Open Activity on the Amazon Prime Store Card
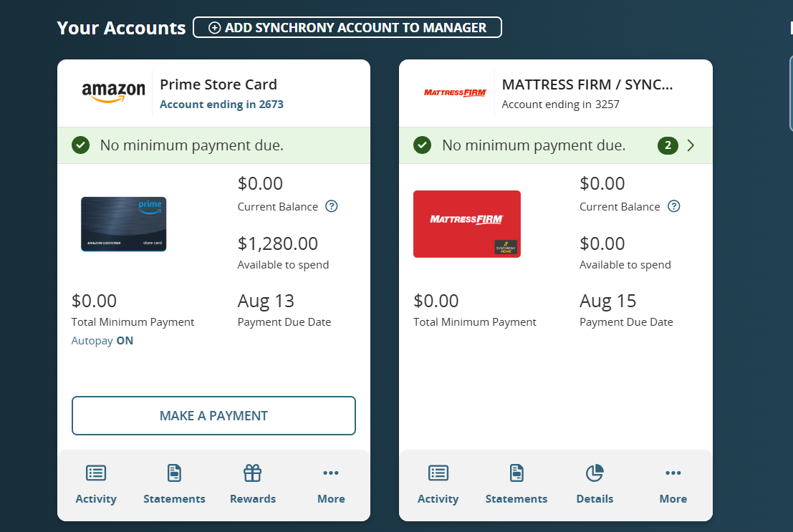 96,485
